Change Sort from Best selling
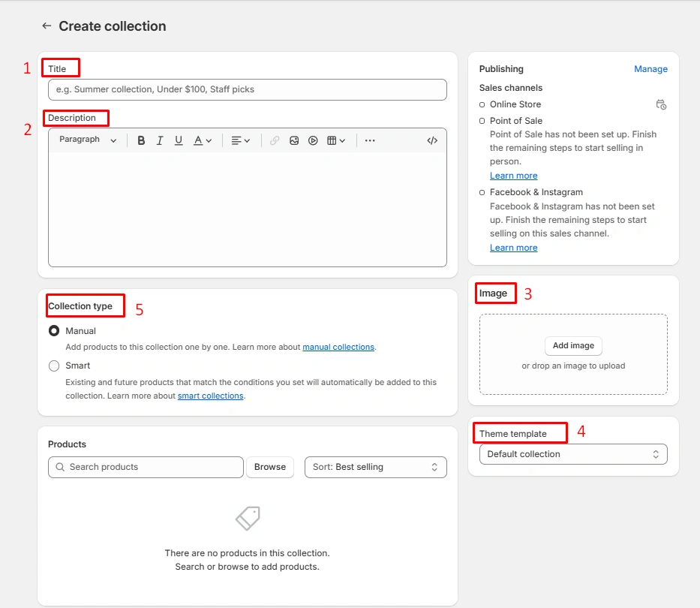The image size is (700, 608). click(x=375, y=467)
